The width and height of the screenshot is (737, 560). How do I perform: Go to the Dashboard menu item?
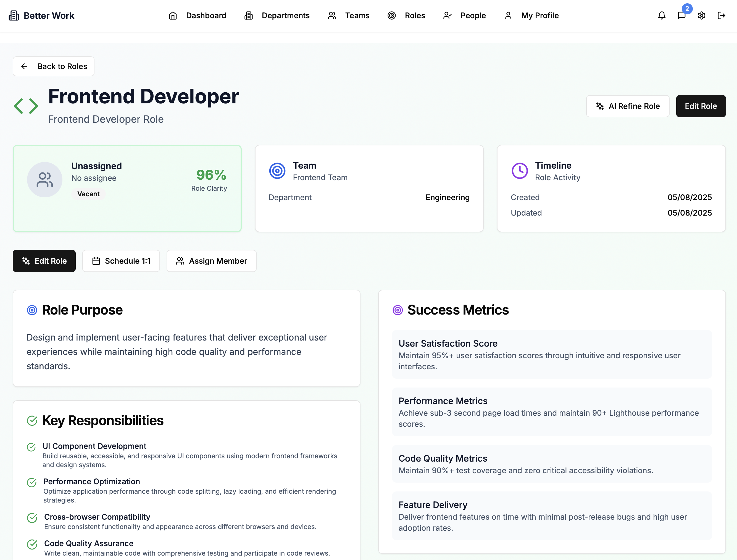(198, 16)
